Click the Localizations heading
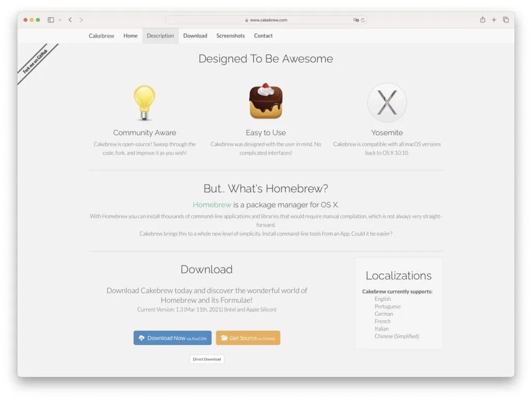 398,275
